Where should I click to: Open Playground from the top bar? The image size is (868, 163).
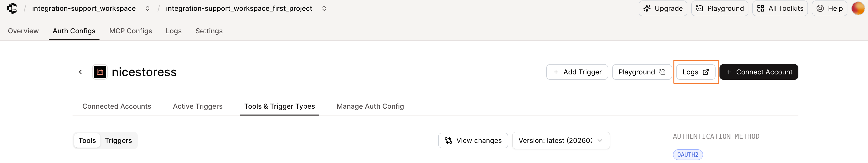(719, 8)
